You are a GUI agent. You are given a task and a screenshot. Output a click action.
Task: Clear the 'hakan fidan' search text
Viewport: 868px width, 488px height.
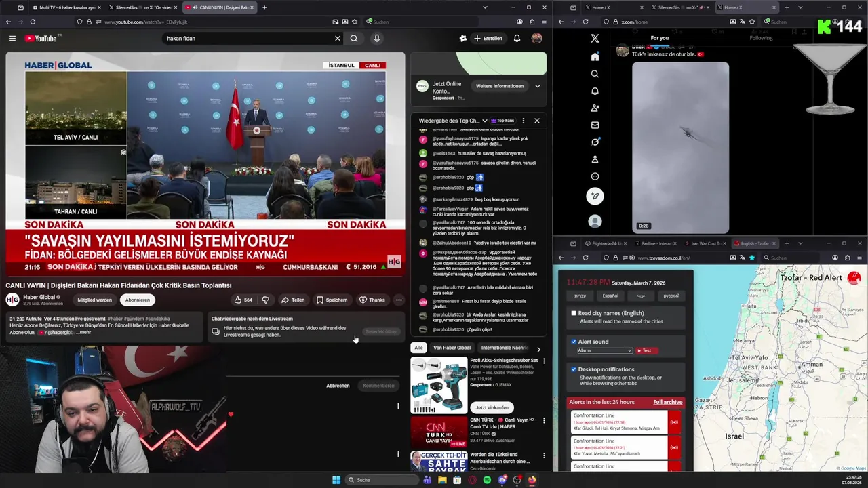click(x=337, y=39)
